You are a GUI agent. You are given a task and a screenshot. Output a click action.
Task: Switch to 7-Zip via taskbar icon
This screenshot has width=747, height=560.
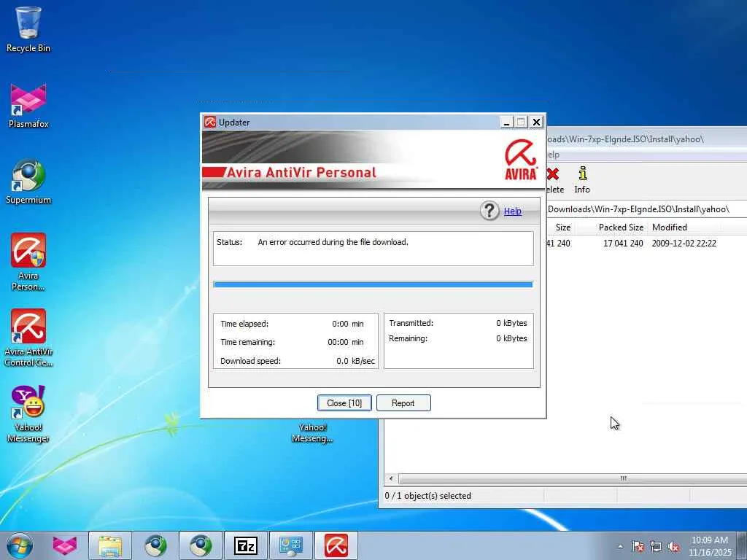click(246, 545)
